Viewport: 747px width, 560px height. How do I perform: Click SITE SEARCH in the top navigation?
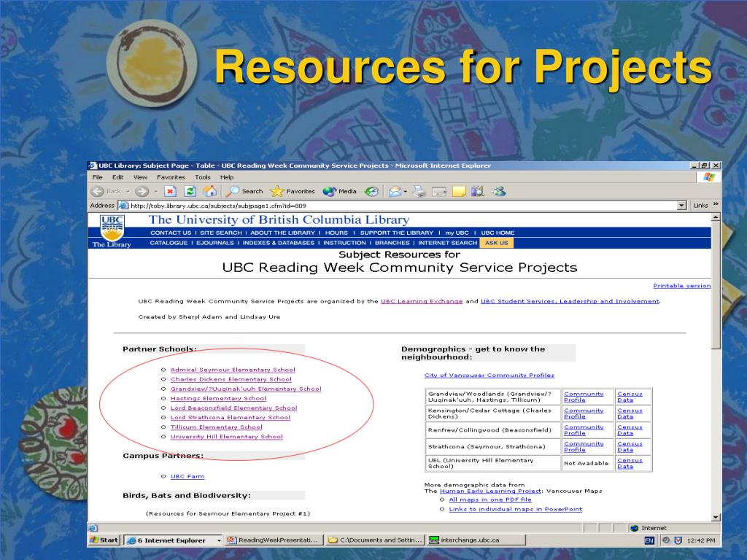pyautogui.click(x=220, y=233)
